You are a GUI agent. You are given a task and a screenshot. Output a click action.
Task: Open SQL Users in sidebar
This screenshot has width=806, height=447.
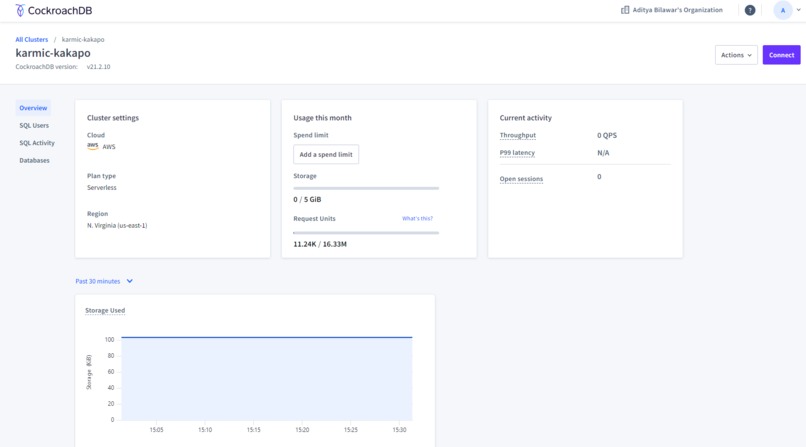[x=34, y=125]
